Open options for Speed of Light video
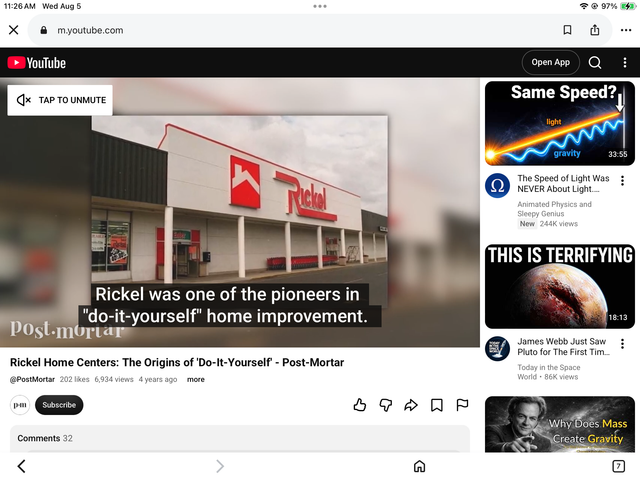This screenshot has height=480, width=640. [x=622, y=180]
